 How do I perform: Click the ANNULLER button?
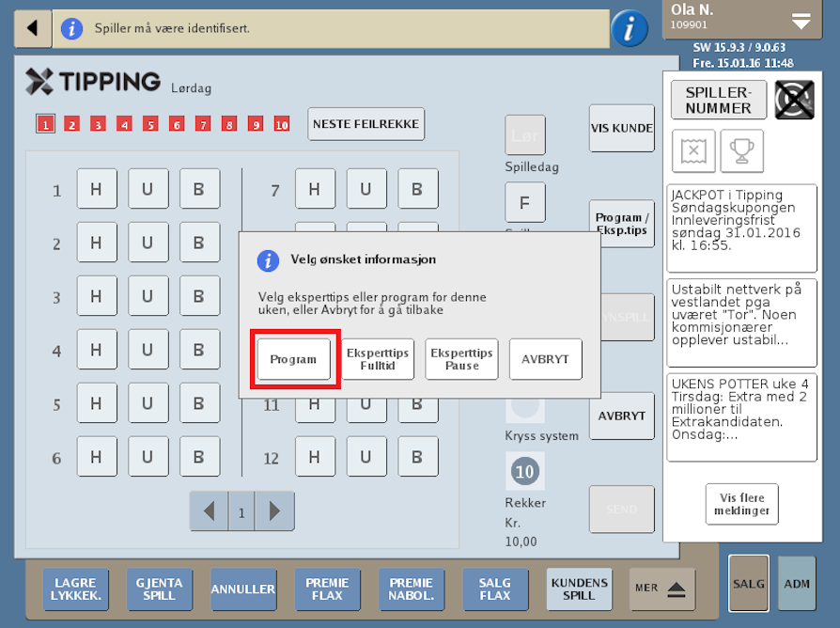243,589
